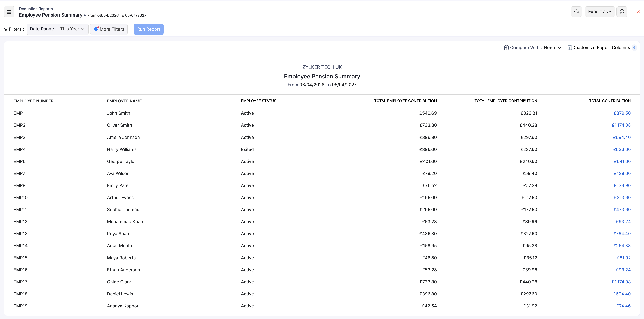Open Harry Williams' total £633.60
Viewport: 644px width, 319px height.
tap(622, 150)
